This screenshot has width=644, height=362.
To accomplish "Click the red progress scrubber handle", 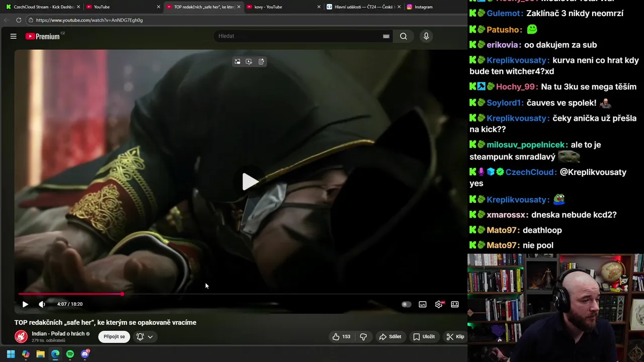I will pos(122,294).
